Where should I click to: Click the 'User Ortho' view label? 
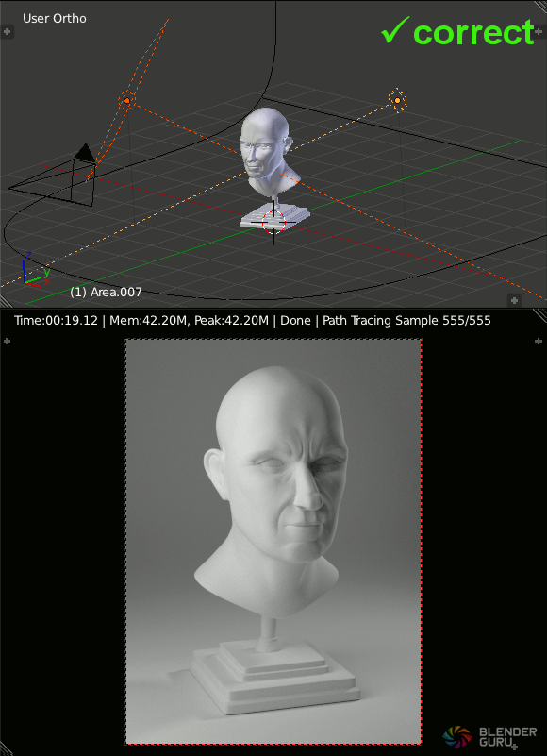[x=55, y=18]
